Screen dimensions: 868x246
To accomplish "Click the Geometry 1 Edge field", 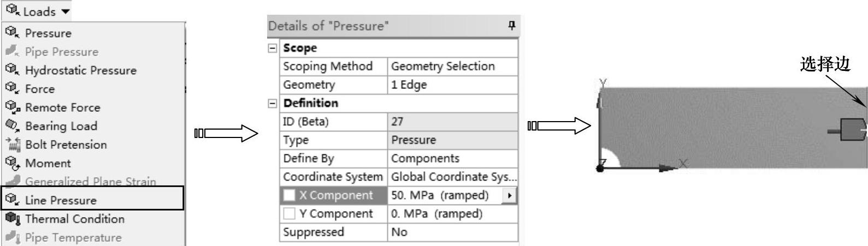I will click(452, 85).
